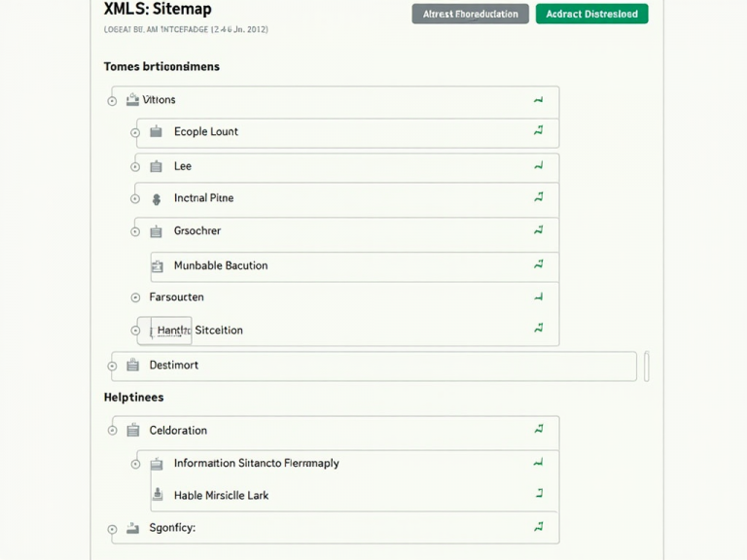
Task: Click the green action icon in Sgonficy row
Action: [x=538, y=527]
